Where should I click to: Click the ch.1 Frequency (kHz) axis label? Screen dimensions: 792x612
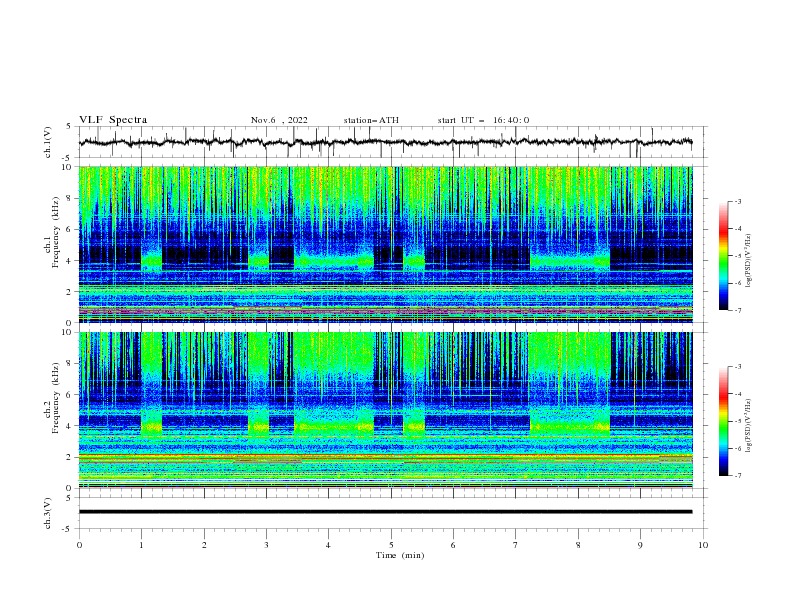click(x=51, y=232)
